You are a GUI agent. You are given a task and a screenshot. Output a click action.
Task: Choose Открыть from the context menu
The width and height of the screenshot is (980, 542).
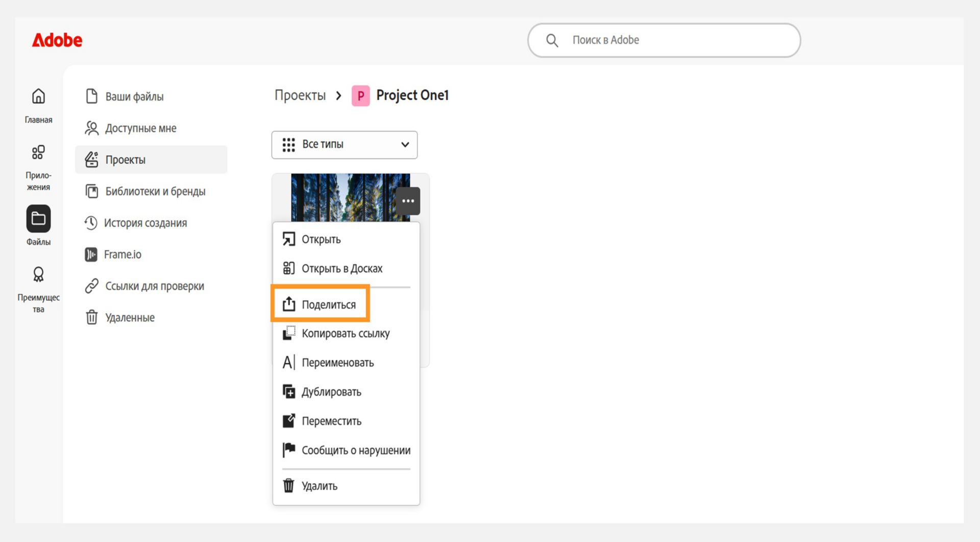click(346, 239)
